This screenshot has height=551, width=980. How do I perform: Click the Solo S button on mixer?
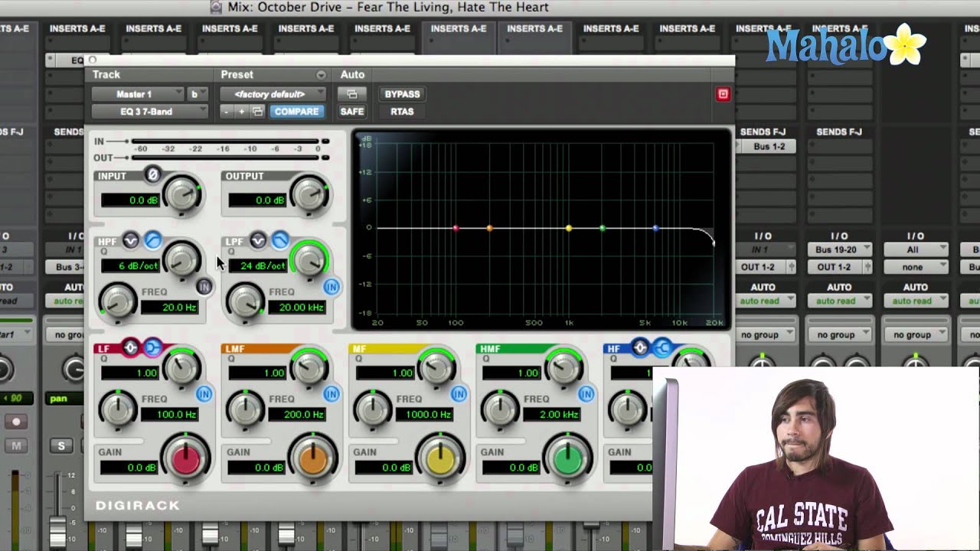[x=61, y=445]
